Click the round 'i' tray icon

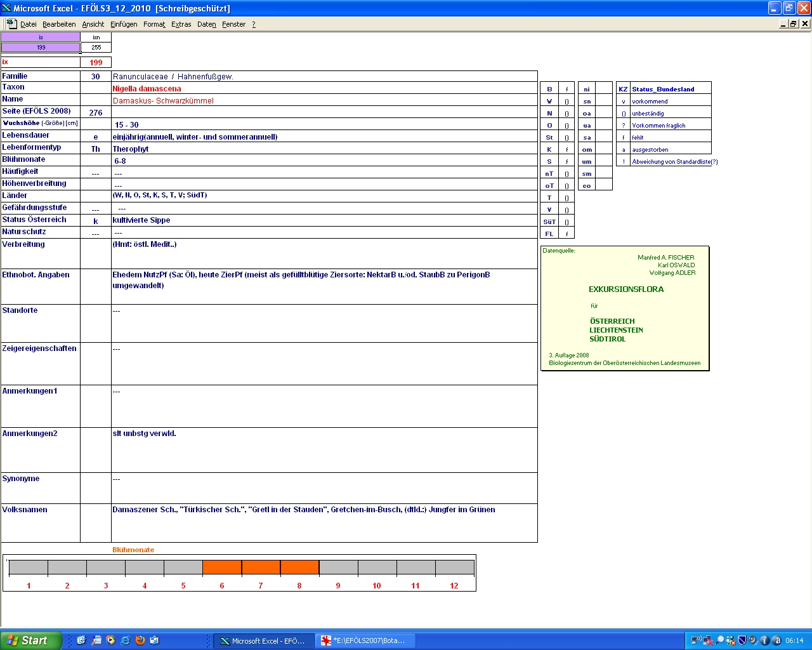764,640
